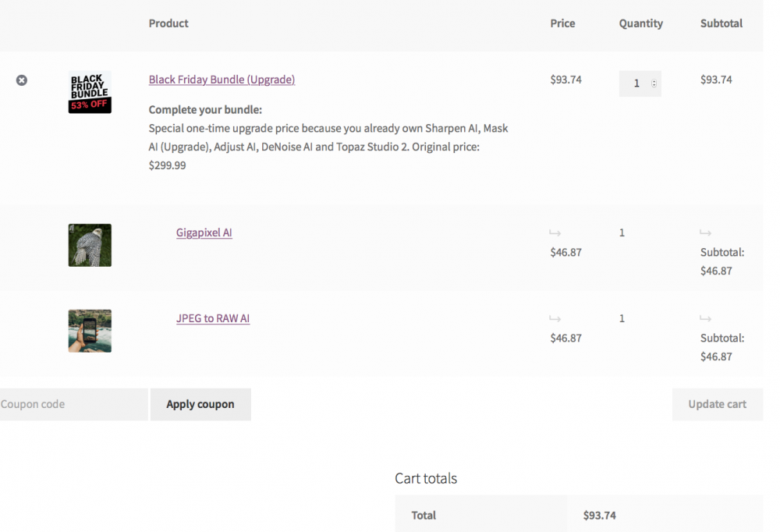Select the bundle price $93.74 in Price column
The height and width of the screenshot is (532, 780).
click(x=566, y=80)
